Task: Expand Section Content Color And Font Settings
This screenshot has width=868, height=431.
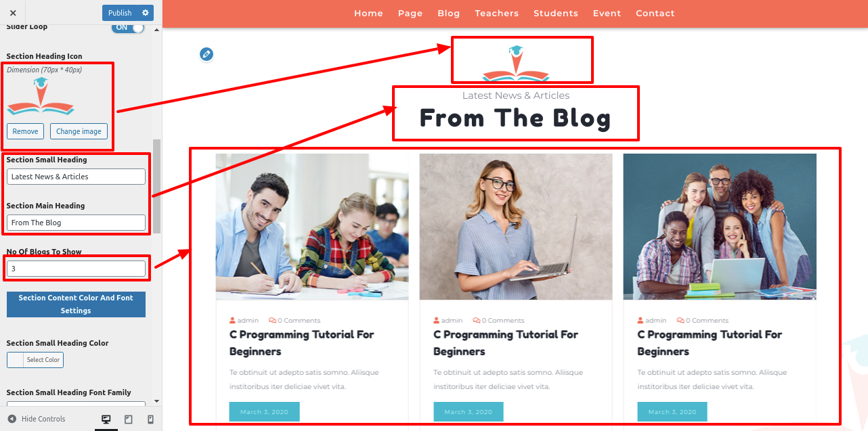Action: [x=76, y=304]
